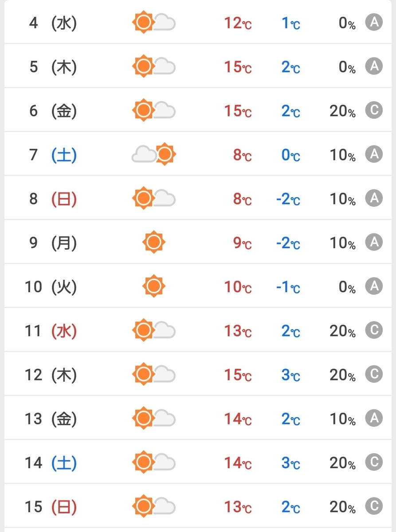Viewport: 396px width, 532px height.
Task: Click the cloudy-then-sunny icon on Saturday 7
Action: 154,154
